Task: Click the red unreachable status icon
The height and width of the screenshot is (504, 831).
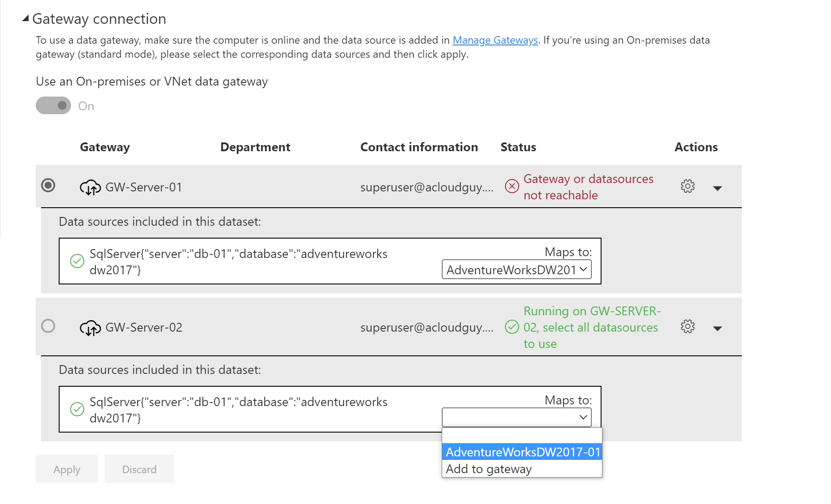Action: click(x=511, y=186)
